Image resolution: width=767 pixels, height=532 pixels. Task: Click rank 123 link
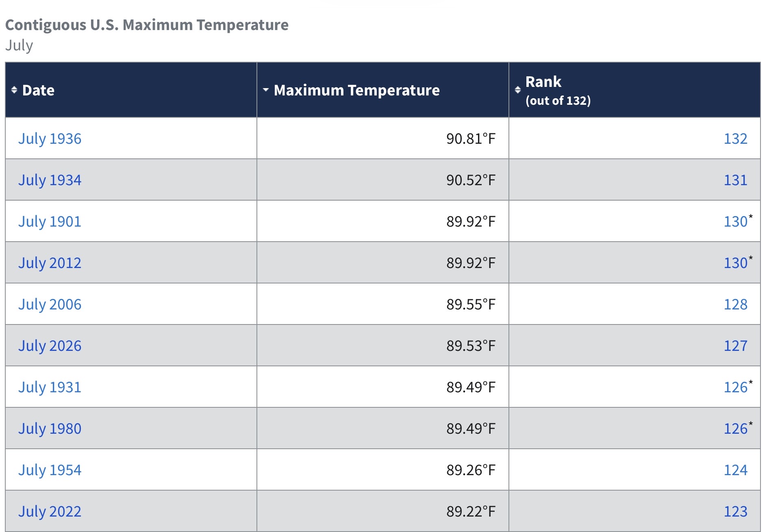click(x=735, y=512)
